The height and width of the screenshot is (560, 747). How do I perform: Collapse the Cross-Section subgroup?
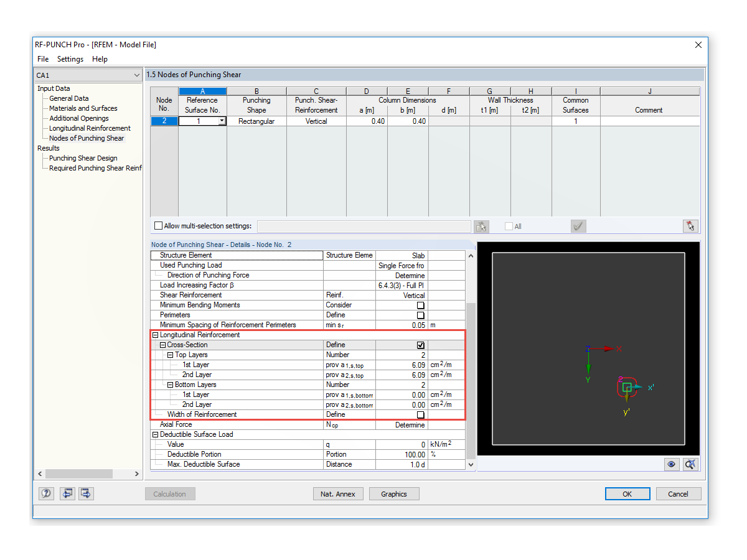click(163, 345)
